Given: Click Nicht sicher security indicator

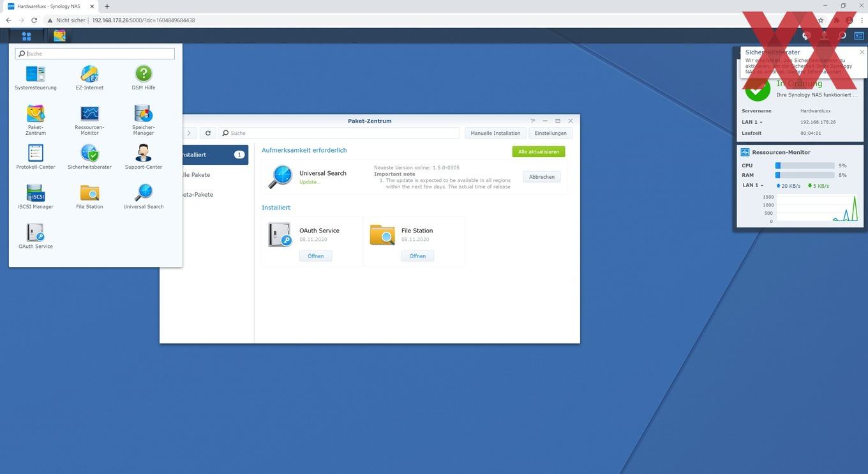Looking at the screenshot, I should coord(66,20).
